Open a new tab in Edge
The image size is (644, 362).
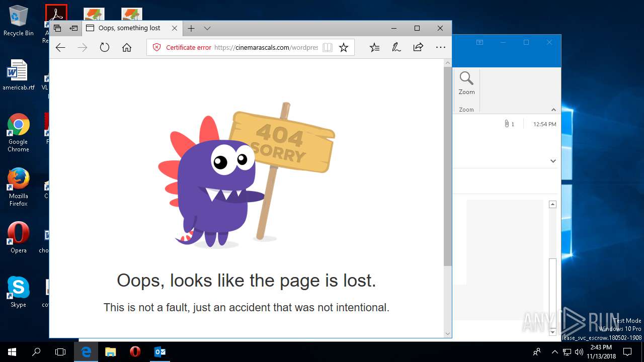pyautogui.click(x=191, y=28)
